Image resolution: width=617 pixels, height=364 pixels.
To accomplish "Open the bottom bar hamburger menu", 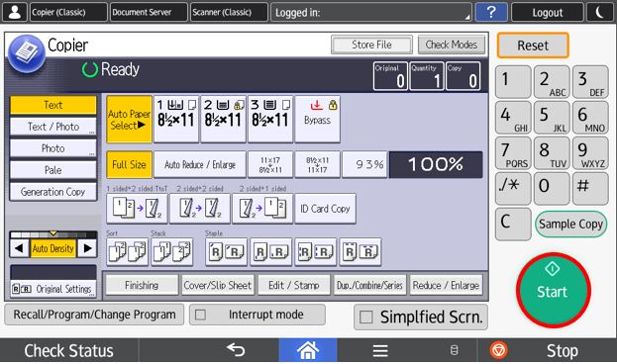I will point(380,350).
